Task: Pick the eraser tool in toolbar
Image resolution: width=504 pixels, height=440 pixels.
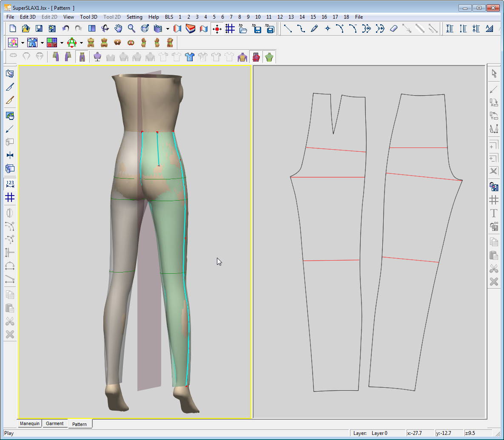Action: [x=393, y=28]
